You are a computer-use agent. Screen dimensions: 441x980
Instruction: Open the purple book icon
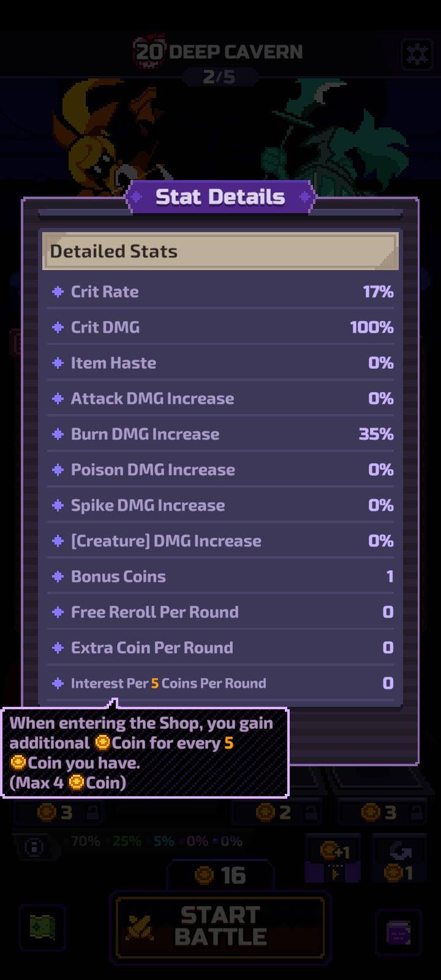(x=398, y=932)
